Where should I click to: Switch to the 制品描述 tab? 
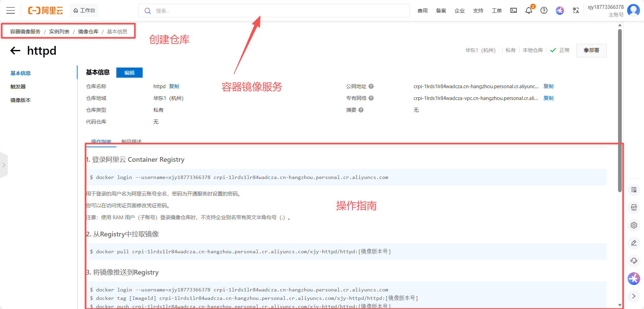click(x=131, y=141)
